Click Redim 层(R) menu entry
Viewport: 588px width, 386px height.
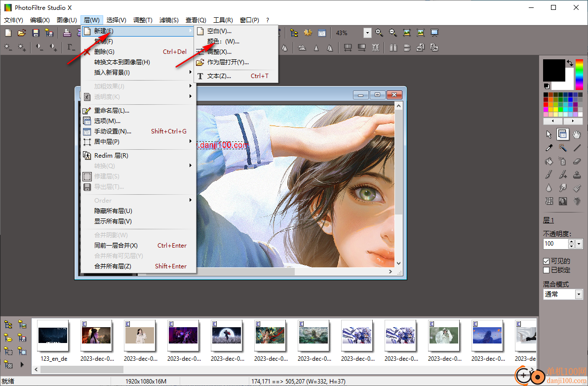coord(138,156)
